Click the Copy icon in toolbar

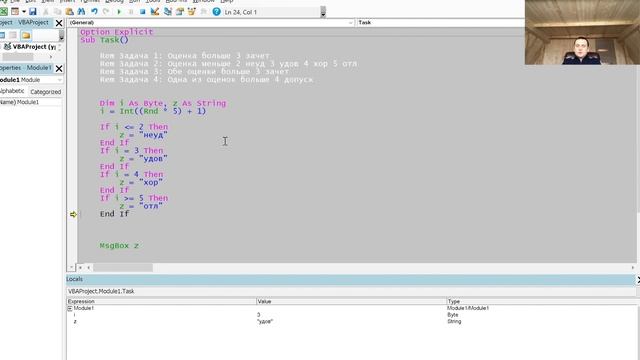[x=58, y=12]
